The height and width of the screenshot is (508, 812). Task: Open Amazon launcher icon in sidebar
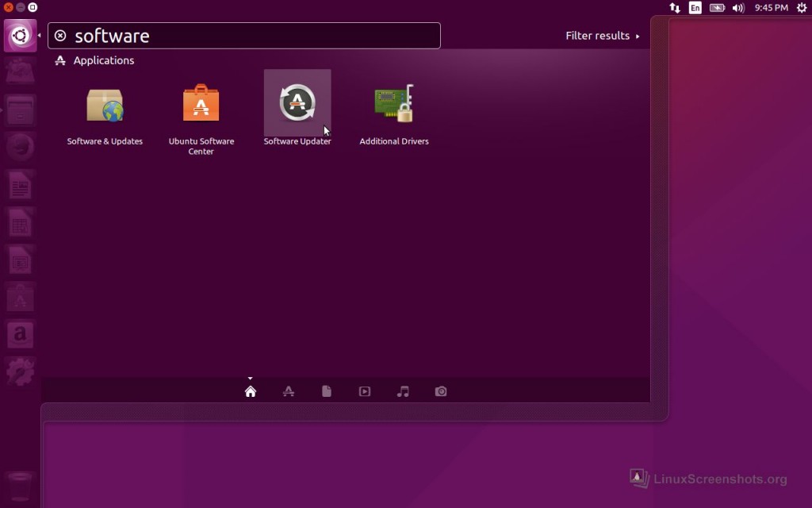click(x=21, y=334)
